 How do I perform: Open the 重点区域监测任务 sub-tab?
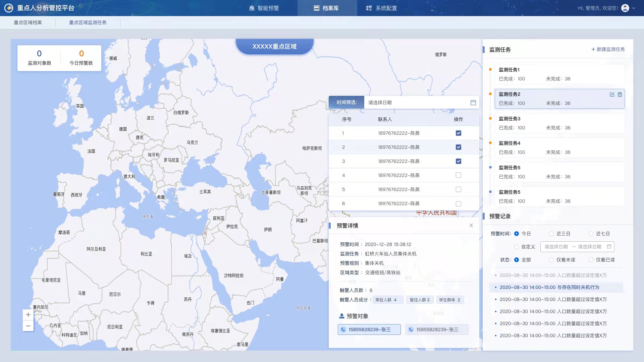[x=88, y=22]
